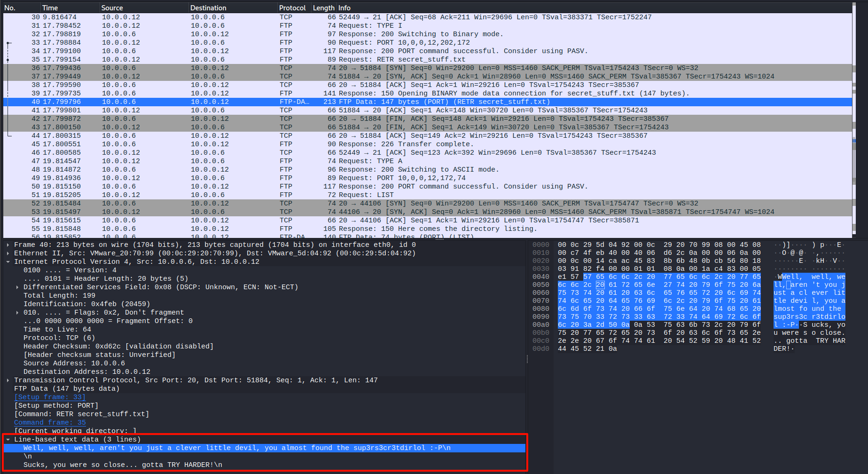Select the FTP Data (147 bytes data) row
The width and height of the screenshot is (868, 474).
pyautogui.click(x=264, y=389)
